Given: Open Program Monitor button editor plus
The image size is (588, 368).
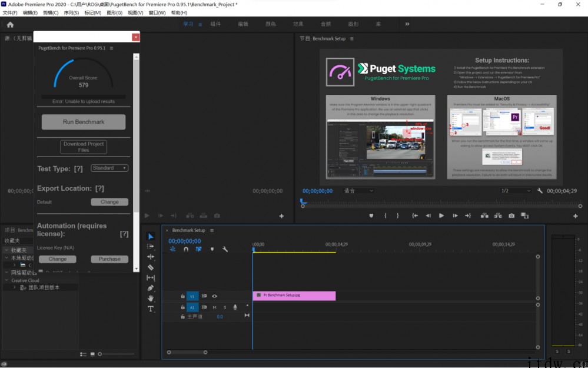Looking at the screenshot, I should pos(575,216).
